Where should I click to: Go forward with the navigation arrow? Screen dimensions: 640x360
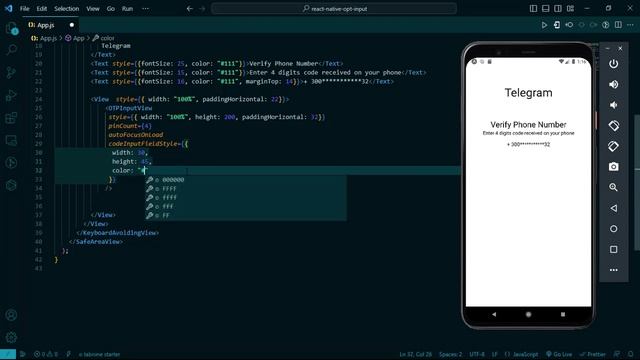pyautogui.click(x=202, y=9)
